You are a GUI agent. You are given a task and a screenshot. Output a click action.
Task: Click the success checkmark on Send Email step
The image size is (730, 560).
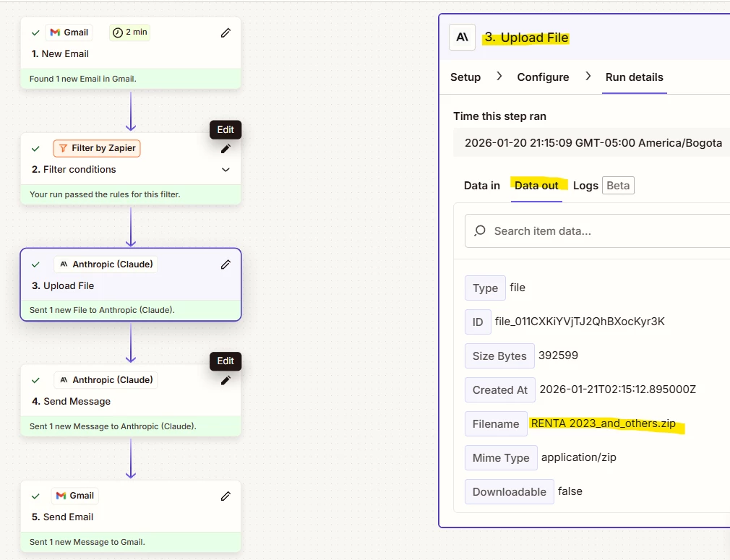click(x=35, y=496)
